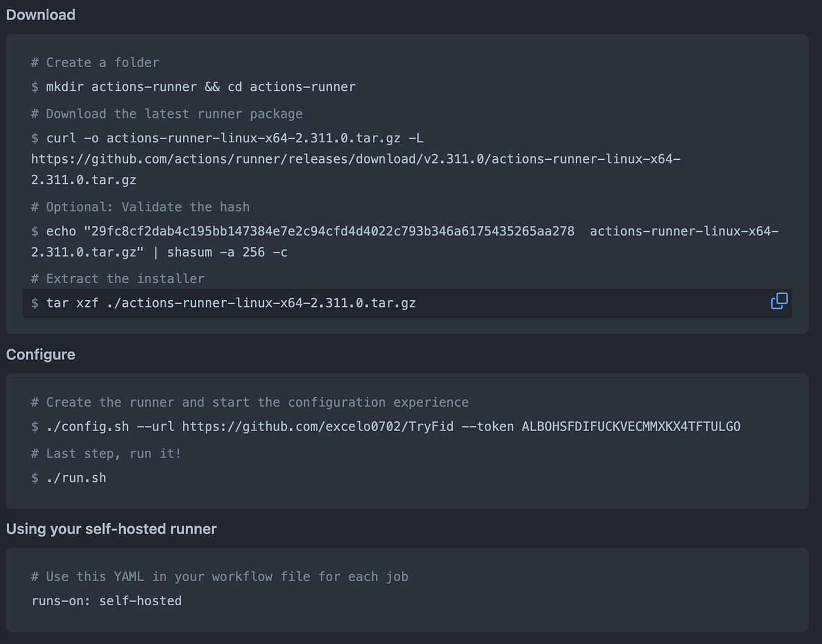The height and width of the screenshot is (644, 822).
Task: Copy the tar xzf command
Action: [x=779, y=301]
